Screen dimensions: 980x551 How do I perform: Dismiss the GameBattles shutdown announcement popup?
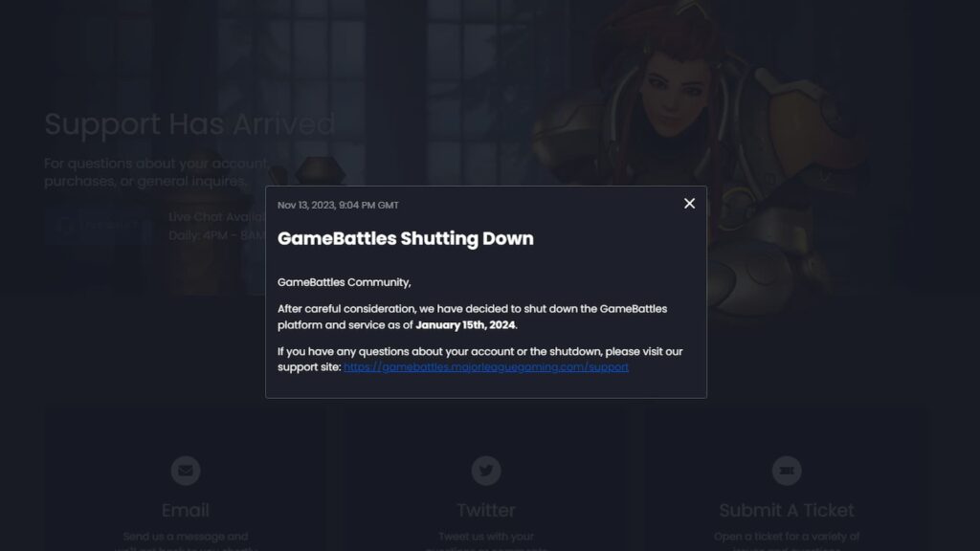pos(689,204)
